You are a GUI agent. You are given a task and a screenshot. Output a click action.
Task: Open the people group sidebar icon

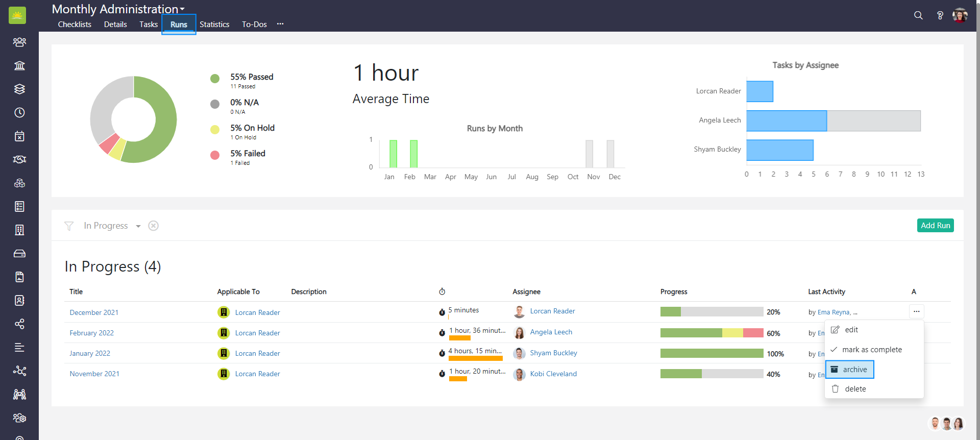19,42
